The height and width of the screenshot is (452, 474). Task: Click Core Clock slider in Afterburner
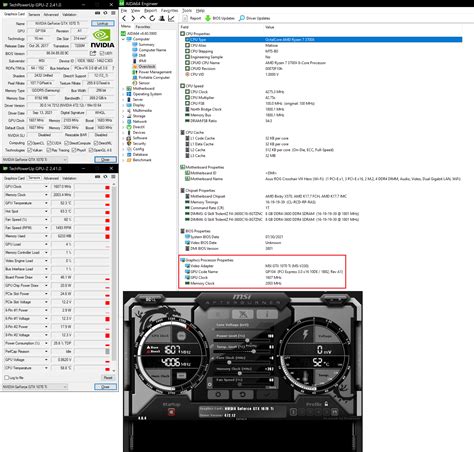(x=242, y=362)
